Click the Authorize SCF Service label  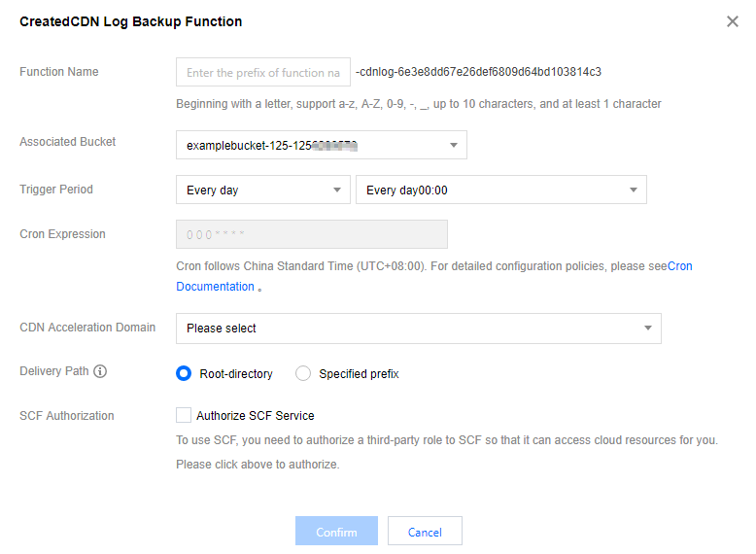(256, 416)
